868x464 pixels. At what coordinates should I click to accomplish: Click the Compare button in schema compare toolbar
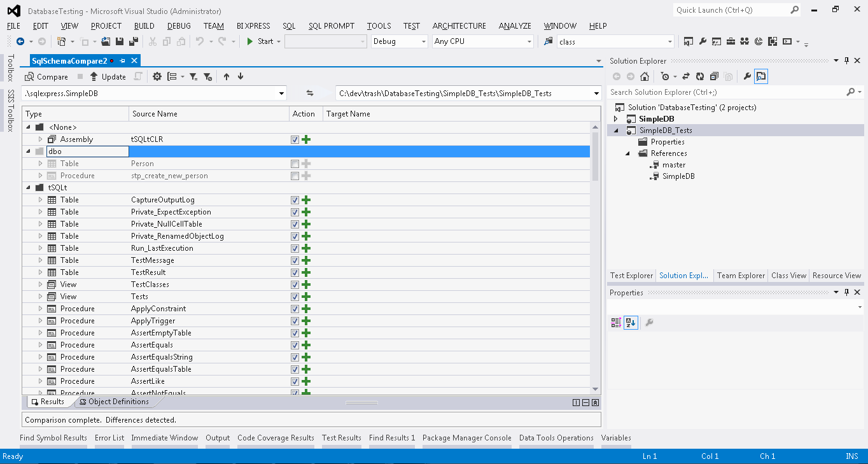click(46, 76)
